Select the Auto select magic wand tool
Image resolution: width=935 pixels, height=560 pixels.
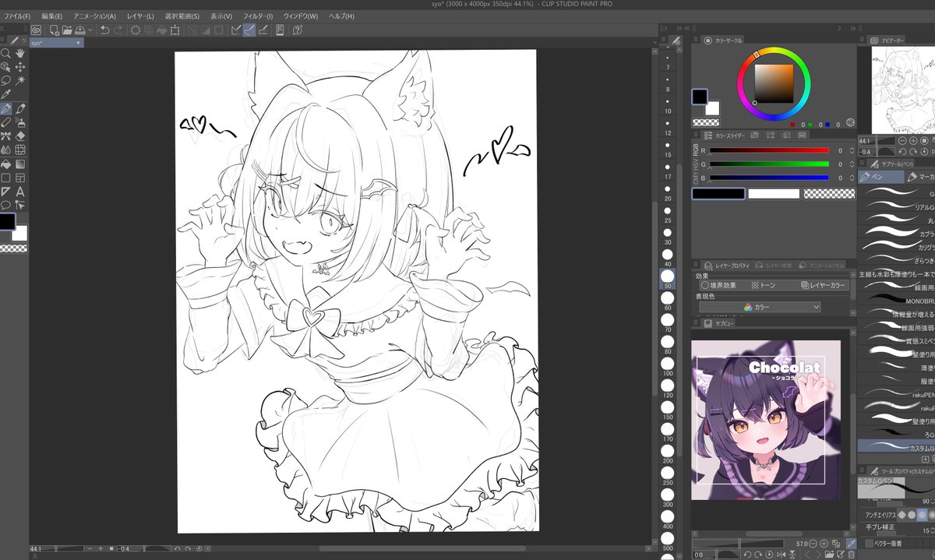tap(20, 80)
